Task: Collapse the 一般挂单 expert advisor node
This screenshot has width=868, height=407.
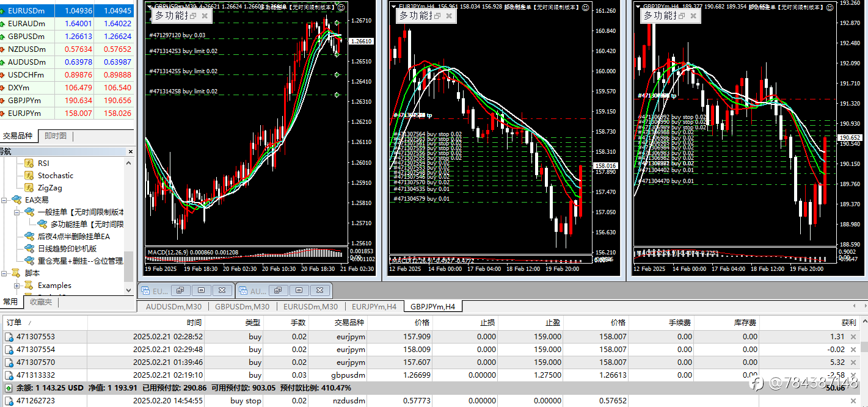Action: coord(16,212)
